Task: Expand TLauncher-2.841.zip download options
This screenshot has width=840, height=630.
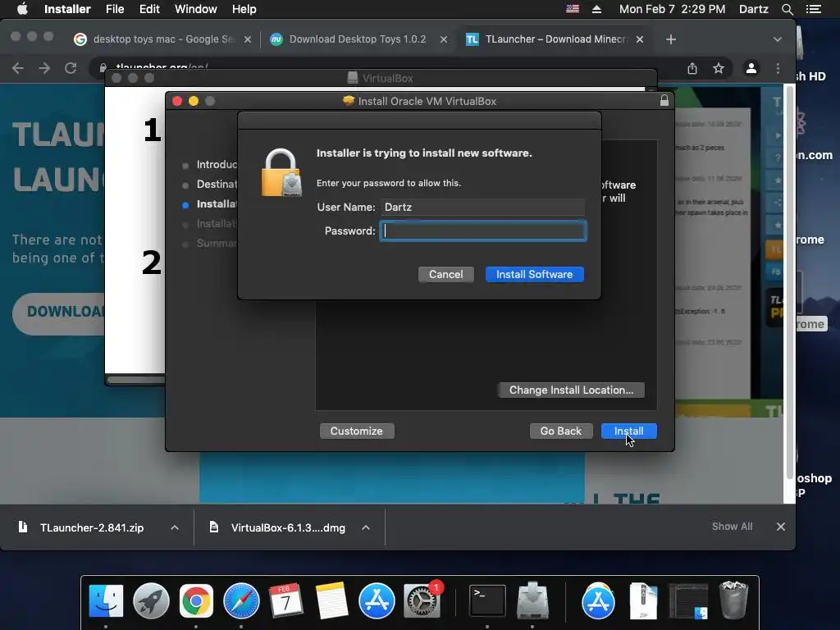Action: pos(175,527)
